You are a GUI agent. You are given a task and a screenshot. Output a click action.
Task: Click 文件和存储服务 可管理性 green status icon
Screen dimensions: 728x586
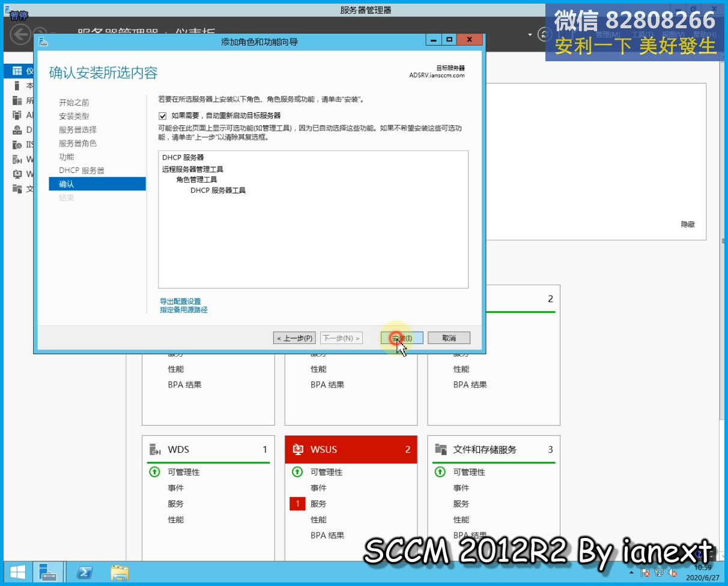(x=440, y=473)
